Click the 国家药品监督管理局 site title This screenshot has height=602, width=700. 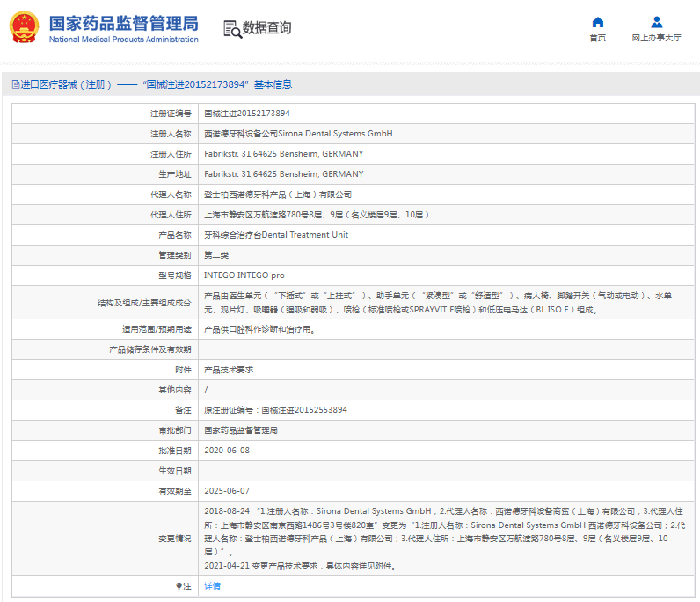tap(123, 23)
